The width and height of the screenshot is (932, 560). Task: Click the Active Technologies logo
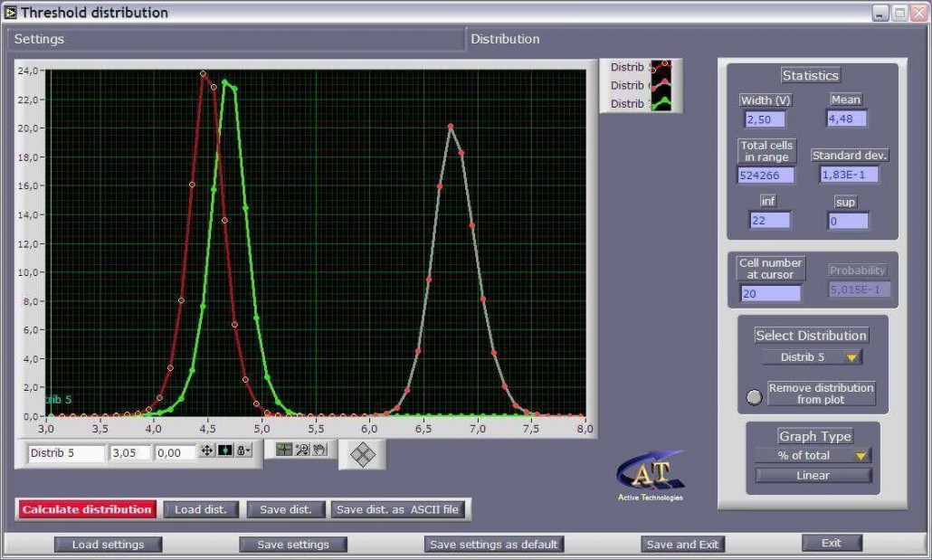pyautogui.click(x=650, y=475)
